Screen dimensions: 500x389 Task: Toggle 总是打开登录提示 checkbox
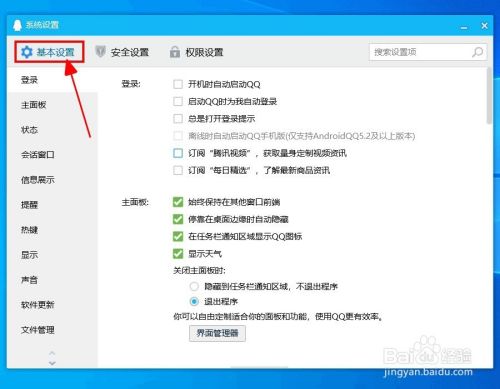tap(178, 119)
